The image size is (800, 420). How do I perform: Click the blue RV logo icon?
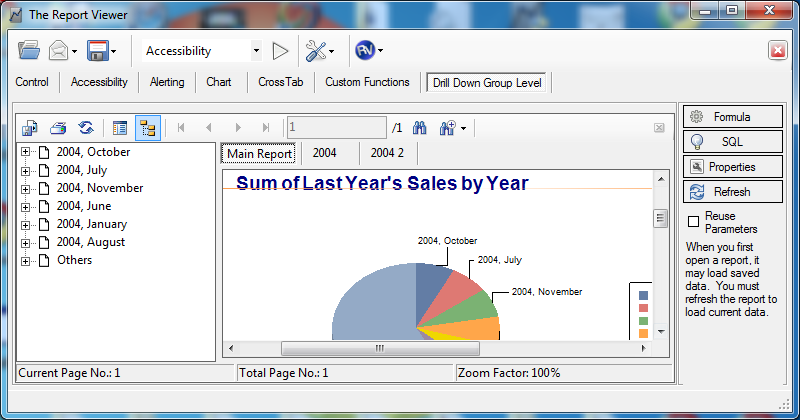[x=365, y=50]
